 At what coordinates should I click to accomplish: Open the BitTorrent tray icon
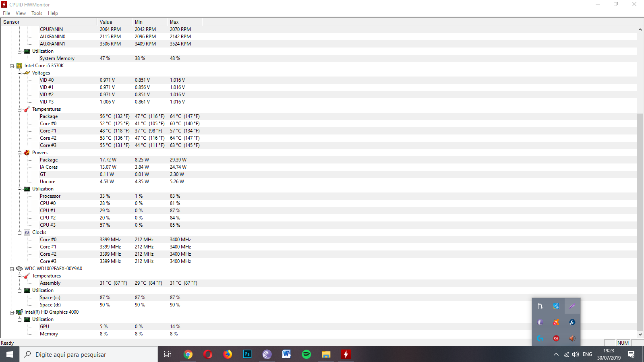point(540,322)
